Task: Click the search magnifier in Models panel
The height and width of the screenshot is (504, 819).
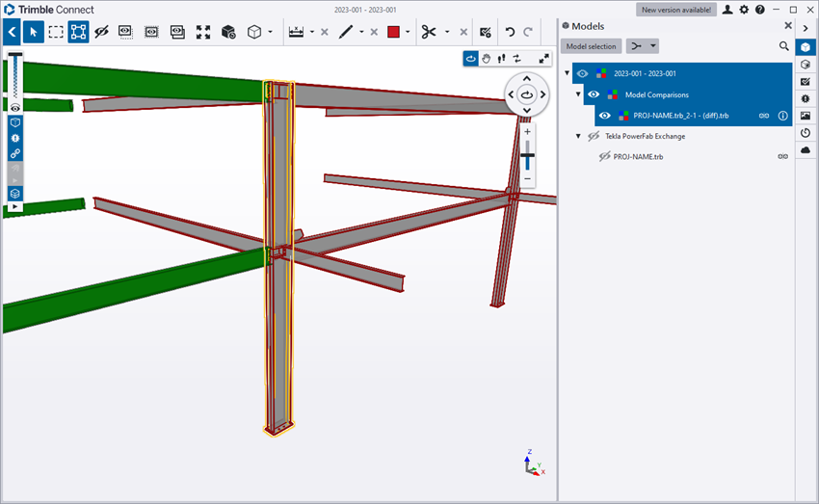Action: (x=783, y=46)
